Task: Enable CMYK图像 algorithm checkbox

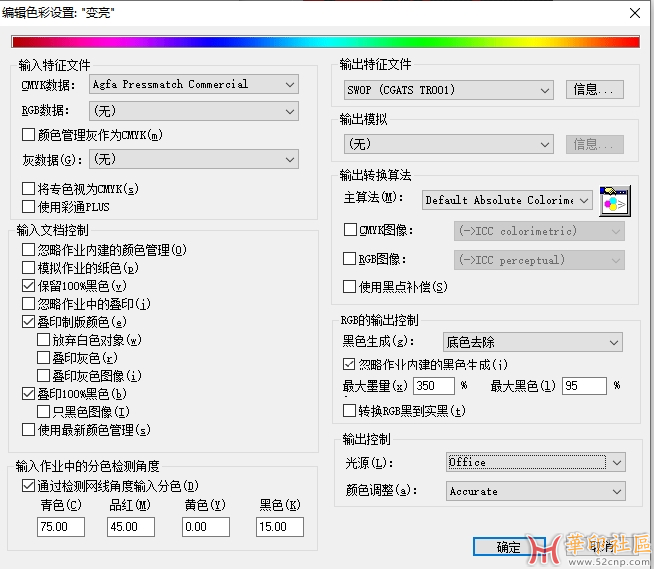Action: (x=350, y=230)
